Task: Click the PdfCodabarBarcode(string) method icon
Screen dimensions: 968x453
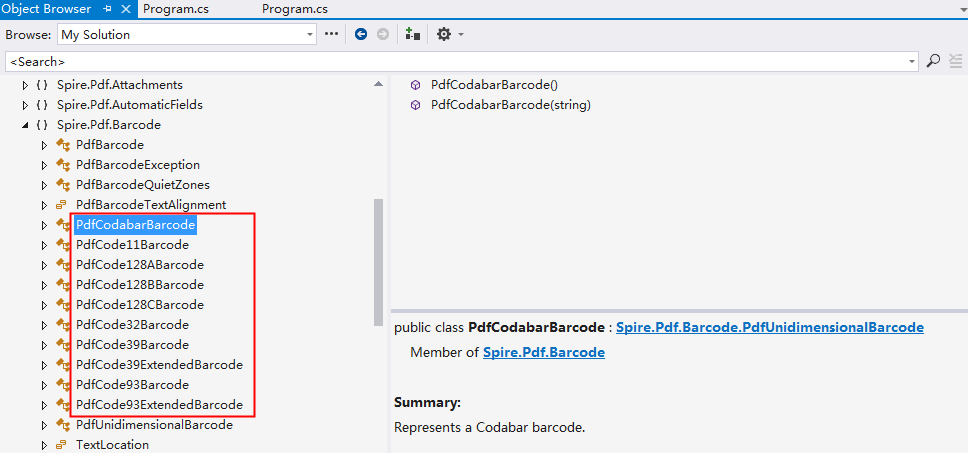Action: coord(415,105)
